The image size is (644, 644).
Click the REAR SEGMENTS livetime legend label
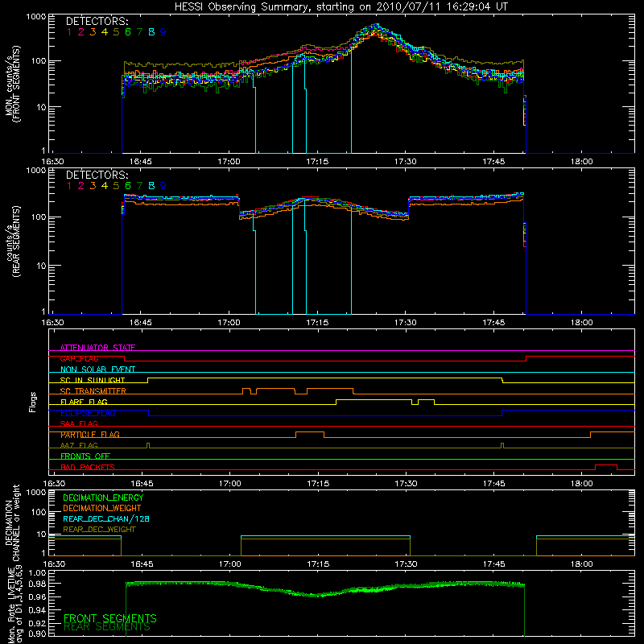107,627
